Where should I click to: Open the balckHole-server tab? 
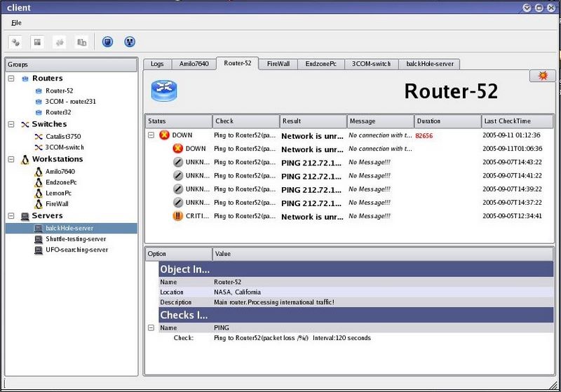429,64
